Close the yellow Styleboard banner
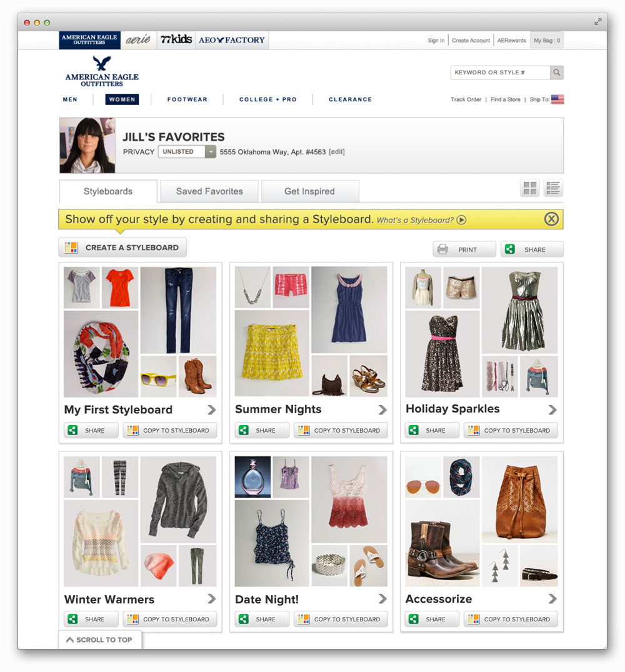Viewport: 625px width, 672px height. click(551, 219)
